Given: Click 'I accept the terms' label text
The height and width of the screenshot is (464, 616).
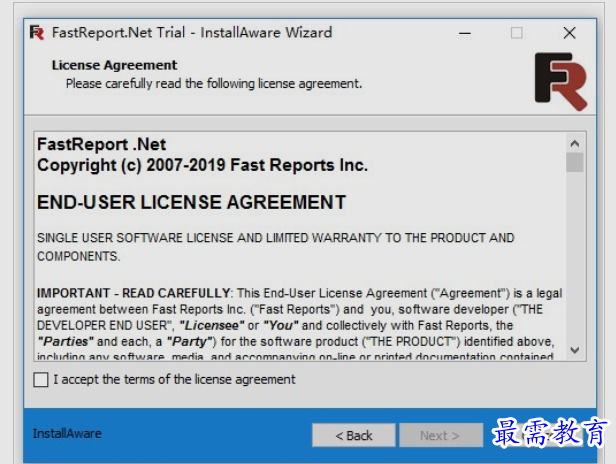Looking at the screenshot, I should pos(174,380).
